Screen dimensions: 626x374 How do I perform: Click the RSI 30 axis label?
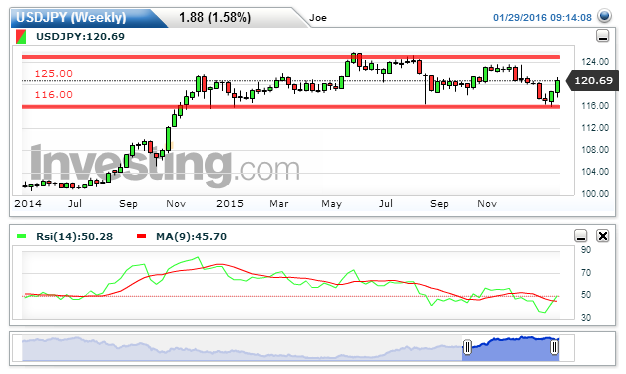point(586,318)
